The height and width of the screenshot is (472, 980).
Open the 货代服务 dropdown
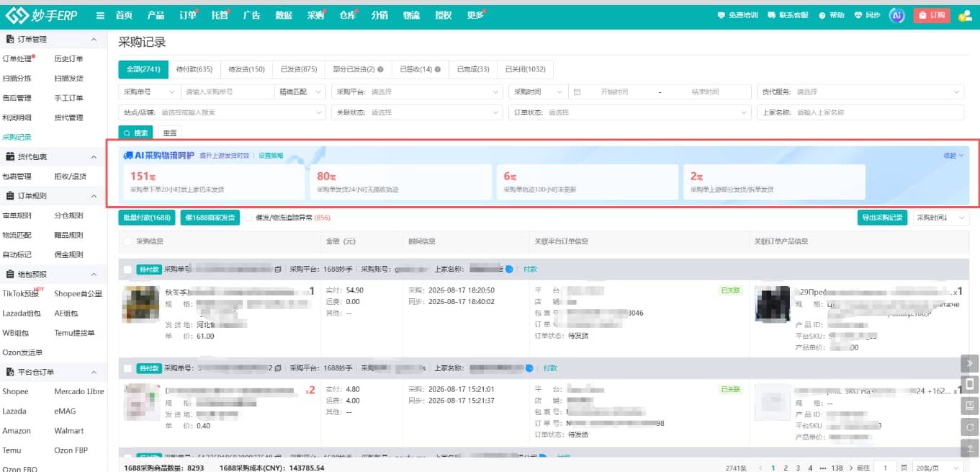(860, 92)
